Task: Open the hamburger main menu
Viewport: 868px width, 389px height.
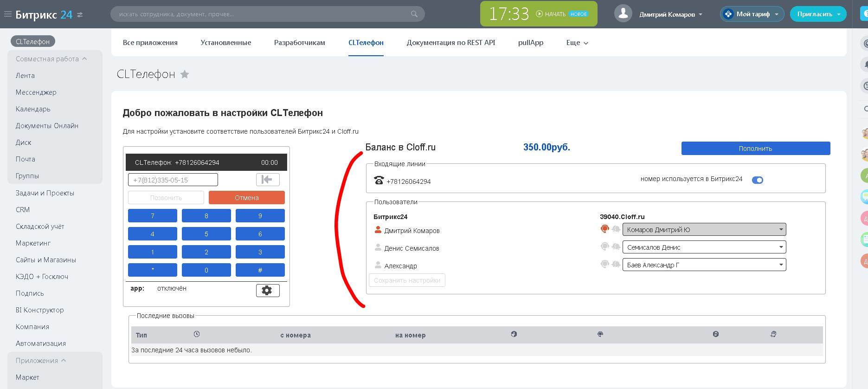Action: click(7, 14)
